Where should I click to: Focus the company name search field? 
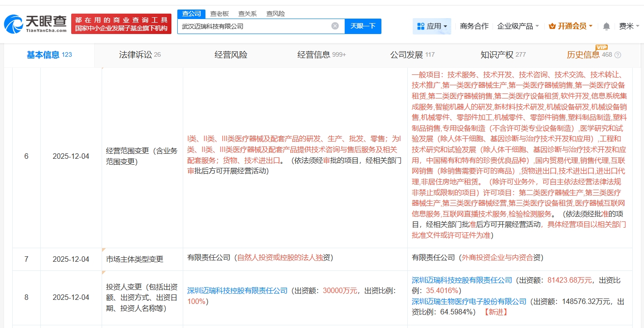[254, 26]
